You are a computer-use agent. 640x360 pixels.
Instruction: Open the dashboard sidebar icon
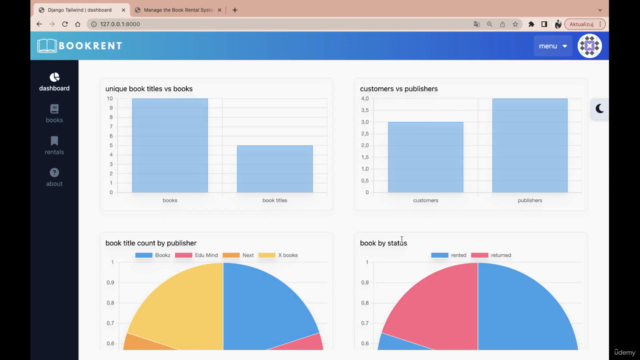pyautogui.click(x=54, y=77)
